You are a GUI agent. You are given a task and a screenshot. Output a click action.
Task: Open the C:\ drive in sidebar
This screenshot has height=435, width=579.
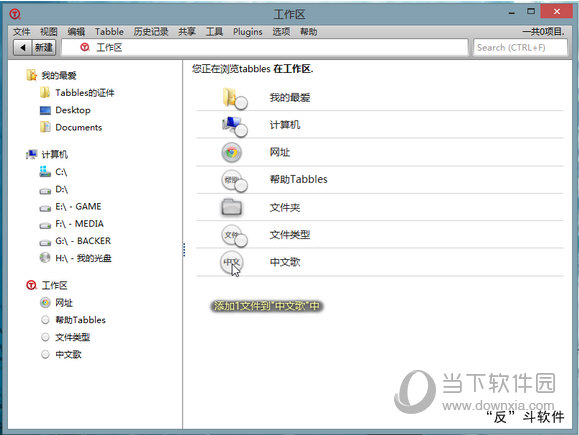pos(61,172)
